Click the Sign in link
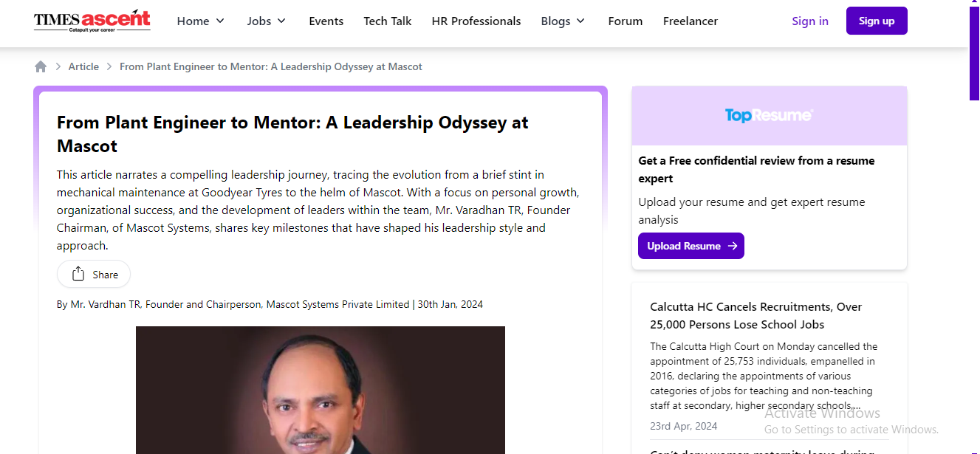980x454 pixels. [x=810, y=21]
